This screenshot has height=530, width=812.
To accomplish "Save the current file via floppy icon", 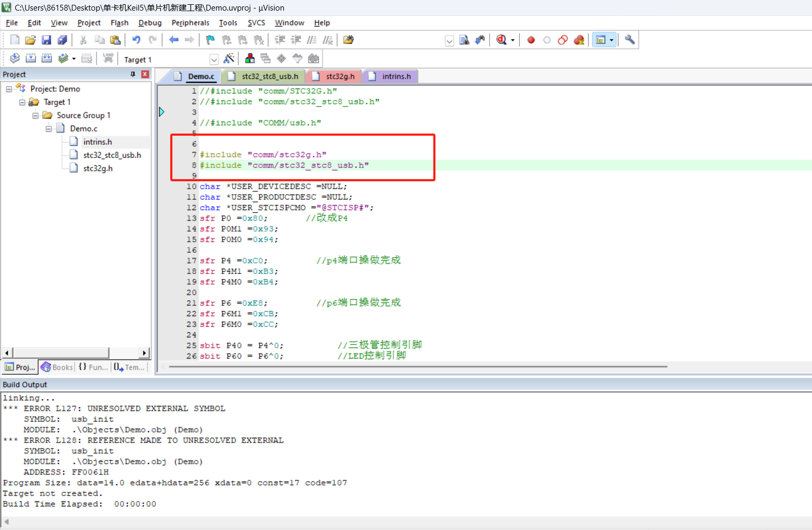I will [47, 40].
